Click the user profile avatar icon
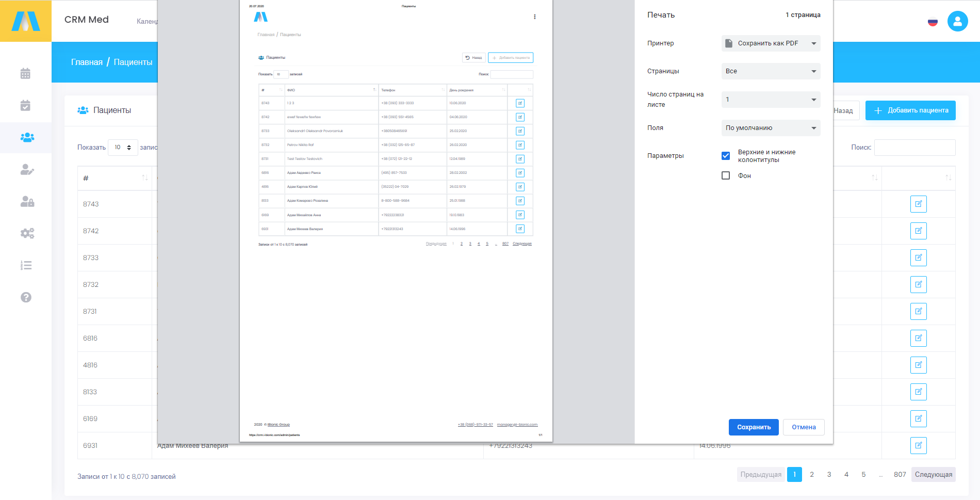 (x=957, y=21)
